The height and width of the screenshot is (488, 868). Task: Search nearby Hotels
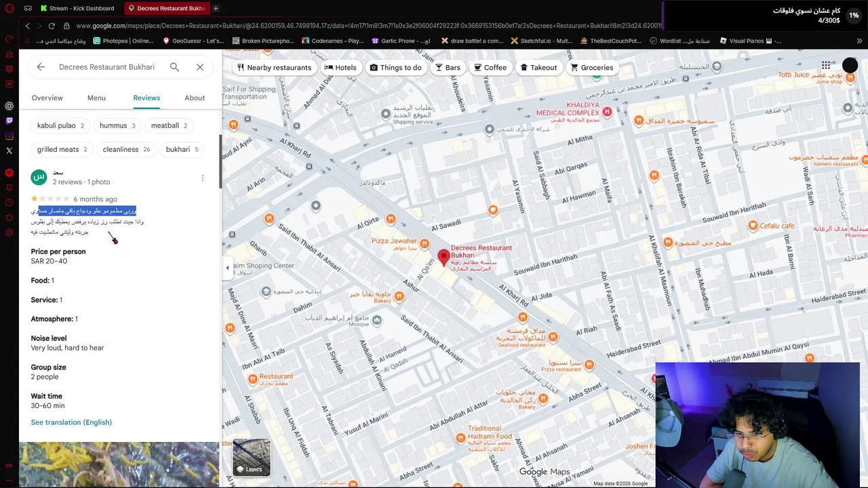coord(340,67)
